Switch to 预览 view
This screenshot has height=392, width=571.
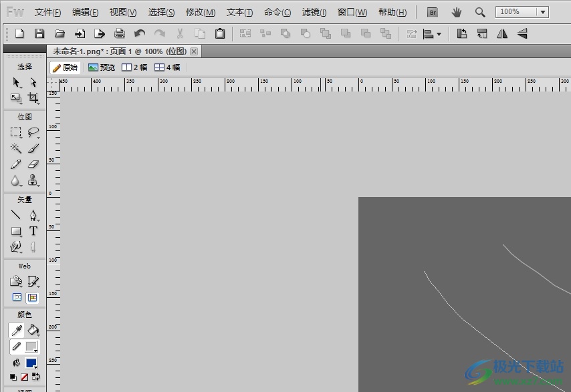click(102, 67)
